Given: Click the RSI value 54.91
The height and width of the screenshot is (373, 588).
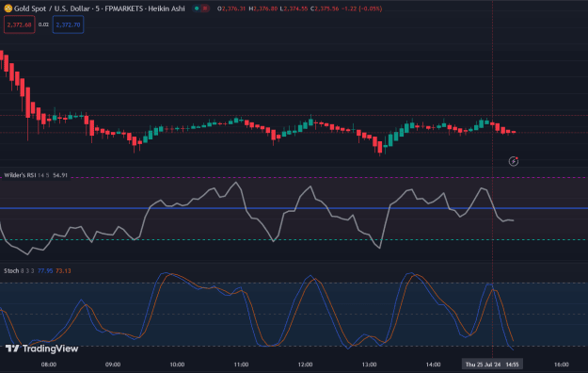Looking at the screenshot, I should (x=60, y=175).
